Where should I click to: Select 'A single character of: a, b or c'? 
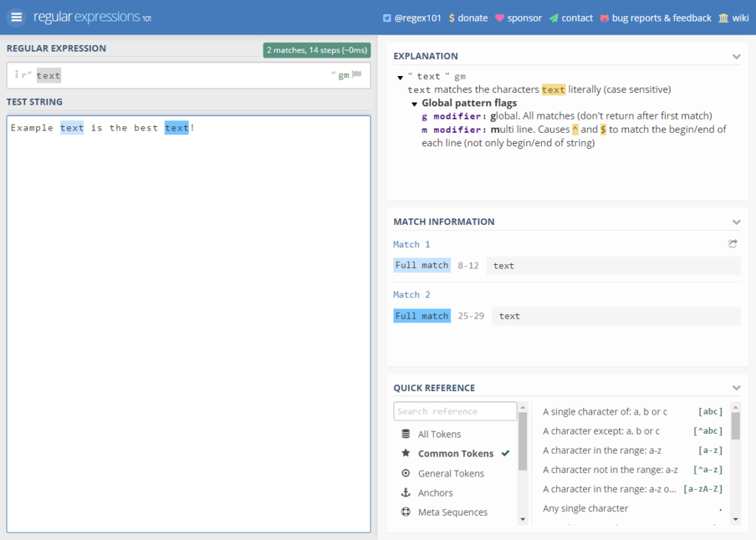pos(633,412)
